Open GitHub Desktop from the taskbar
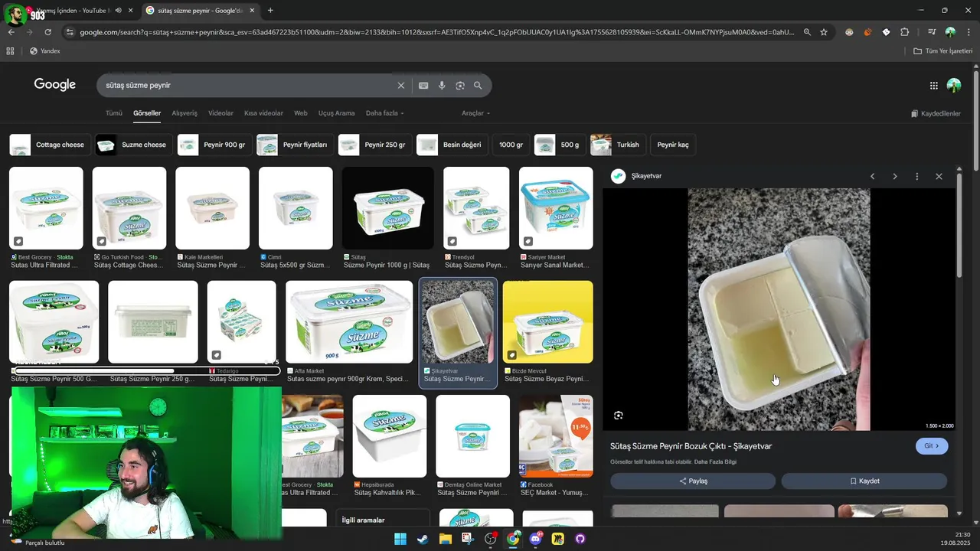The width and height of the screenshot is (980, 551). click(x=580, y=539)
